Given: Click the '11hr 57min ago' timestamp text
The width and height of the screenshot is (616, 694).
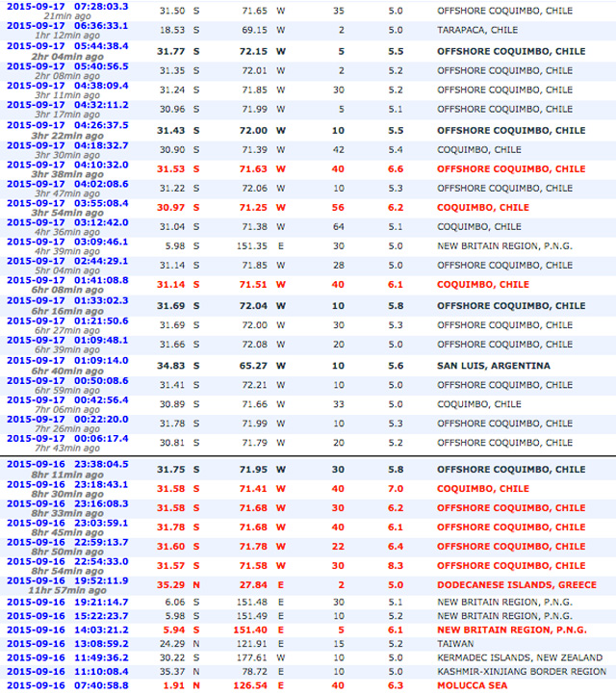Looking at the screenshot, I should click(67, 590).
